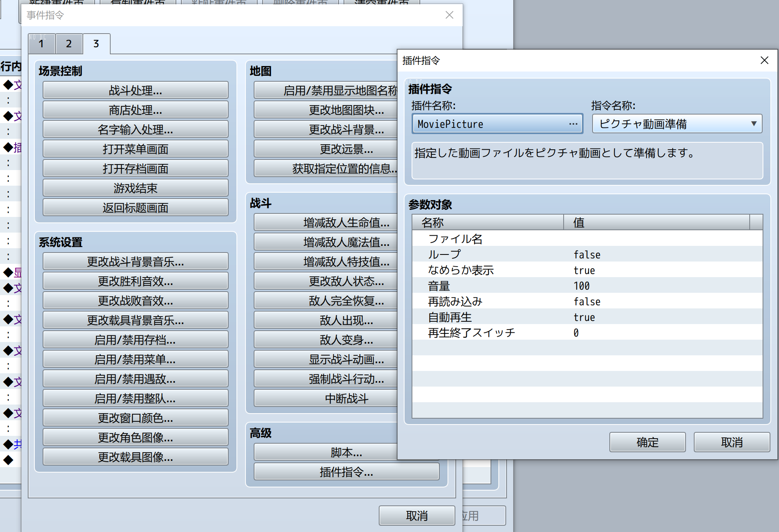
Task: Select the 再生終了スイッチ parameter row
Action: point(587,332)
